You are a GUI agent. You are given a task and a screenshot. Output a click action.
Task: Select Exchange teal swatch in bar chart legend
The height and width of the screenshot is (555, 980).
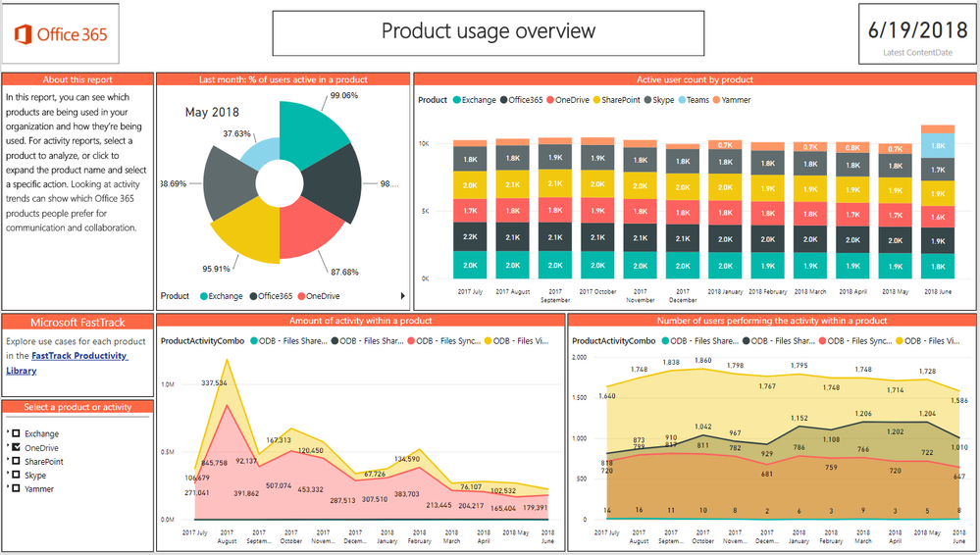click(x=457, y=100)
